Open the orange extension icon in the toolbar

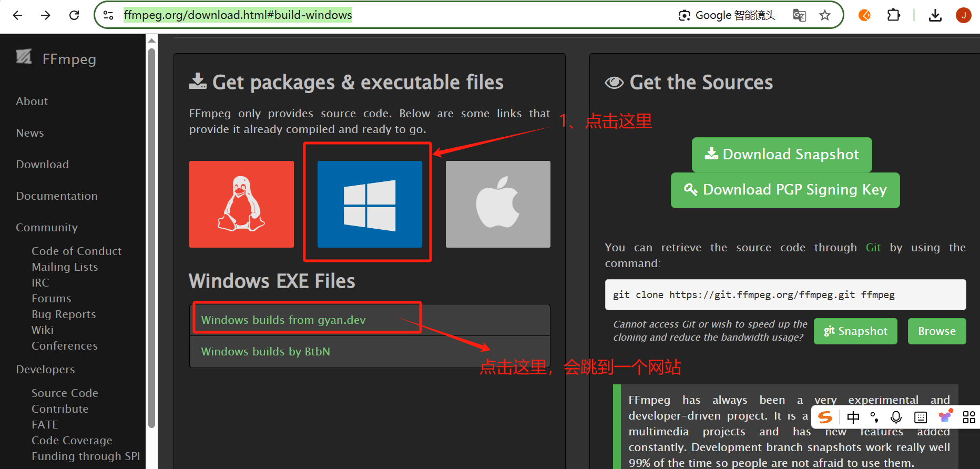click(x=864, y=15)
